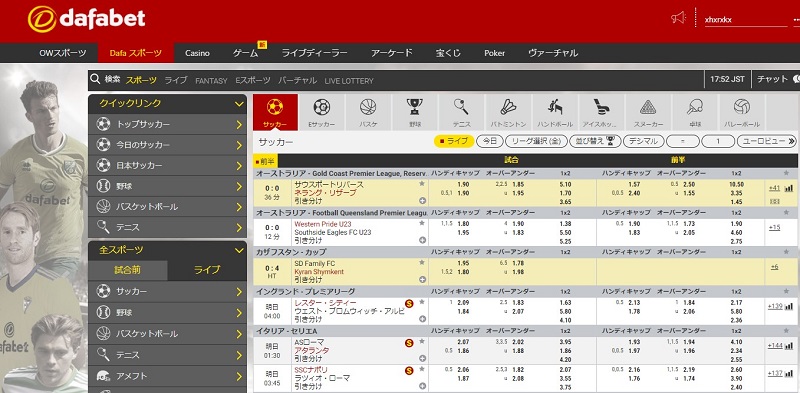Select the バドミントン shuttlecock icon
Screen dimensions: 800x393
tap(508, 112)
